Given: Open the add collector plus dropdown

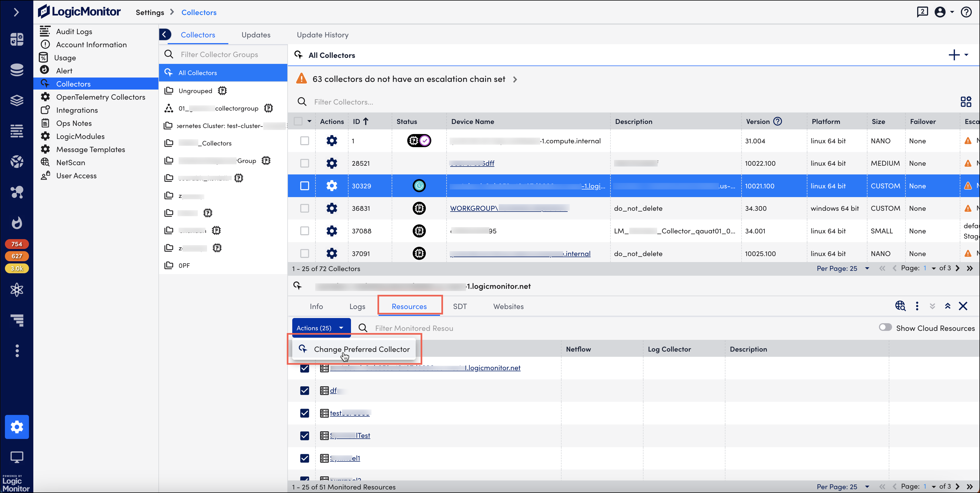Looking at the screenshot, I should [958, 55].
